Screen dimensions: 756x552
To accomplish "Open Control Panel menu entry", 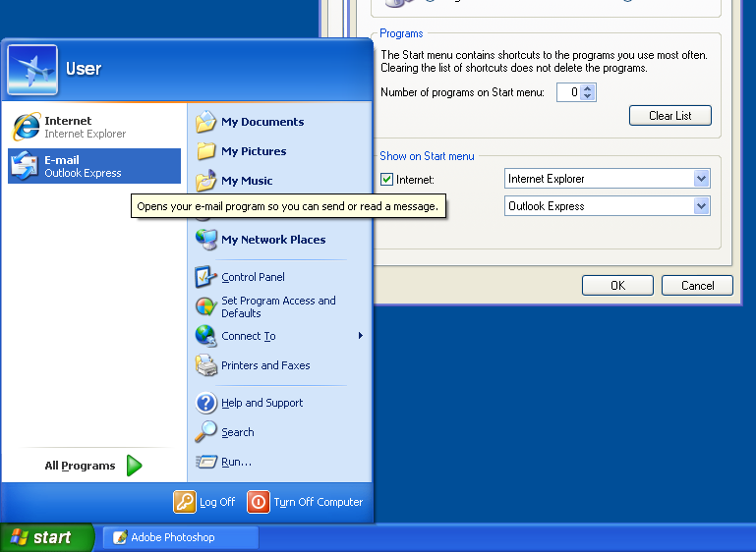I will [x=278, y=277].
